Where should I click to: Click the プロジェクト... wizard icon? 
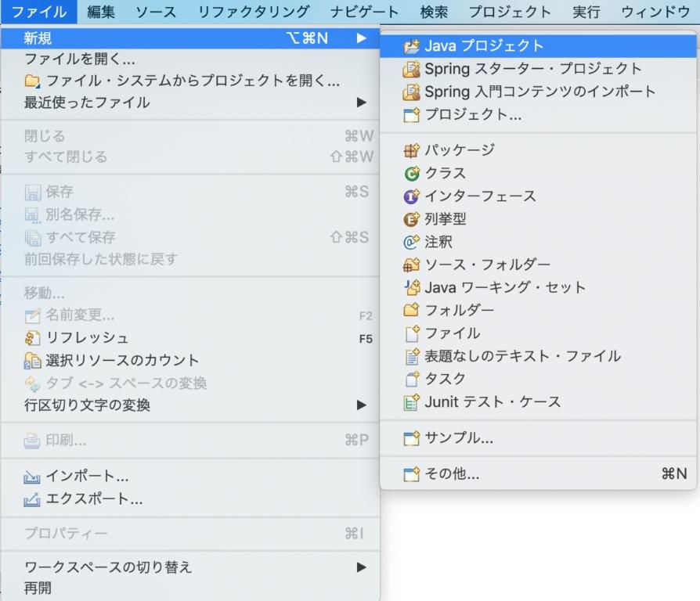click(411, 115)
